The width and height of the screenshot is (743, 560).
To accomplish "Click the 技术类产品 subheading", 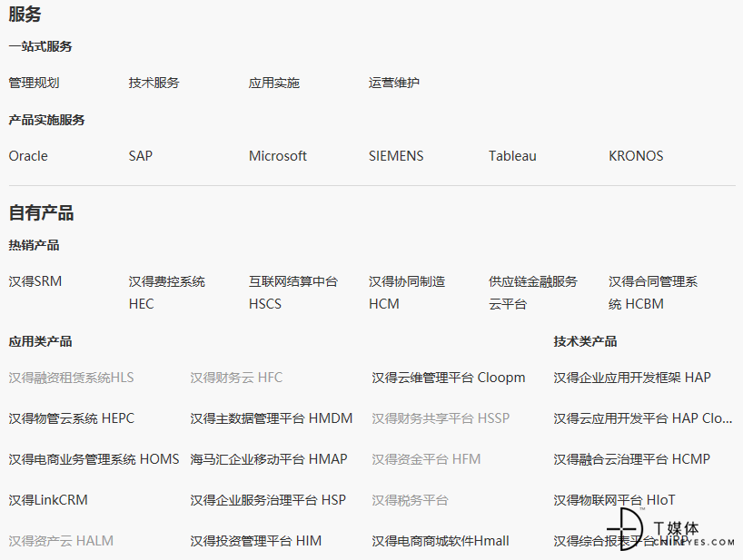I will [585, 341].
